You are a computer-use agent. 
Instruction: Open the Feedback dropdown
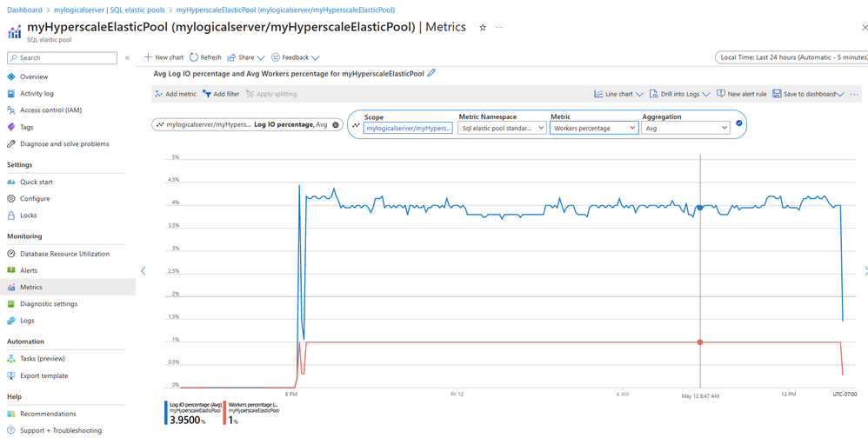(x=296, y=57)
